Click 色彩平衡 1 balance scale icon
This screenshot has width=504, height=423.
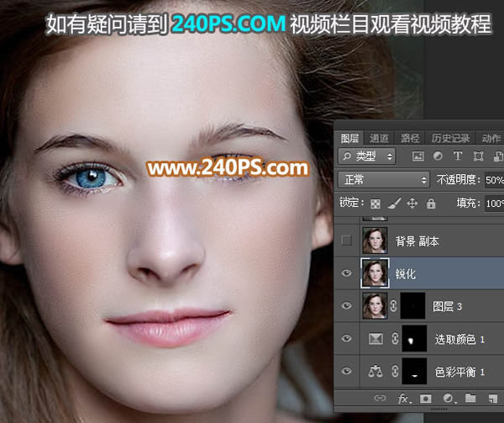[375, 371]
